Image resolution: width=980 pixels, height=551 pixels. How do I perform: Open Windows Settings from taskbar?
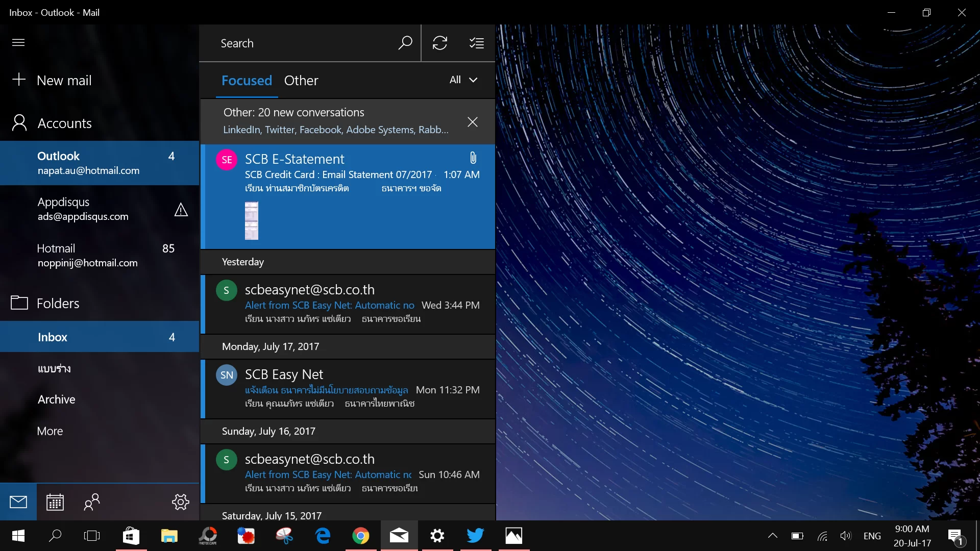tap(437, 536)
